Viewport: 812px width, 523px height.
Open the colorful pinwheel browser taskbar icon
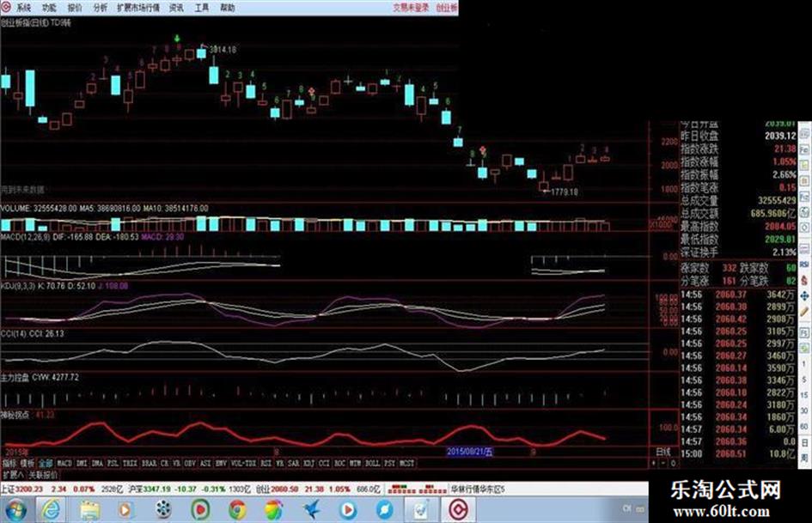(x=274, y=511)
